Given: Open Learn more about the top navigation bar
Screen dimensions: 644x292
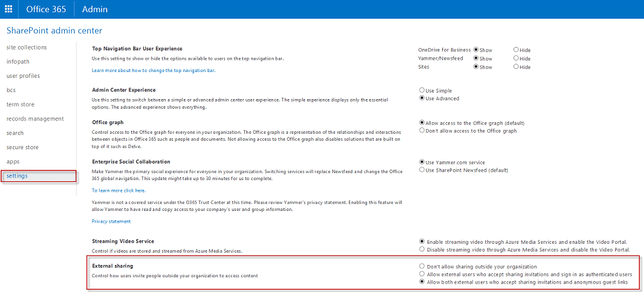Looking at the screenshot, I should tap(154, 70).
